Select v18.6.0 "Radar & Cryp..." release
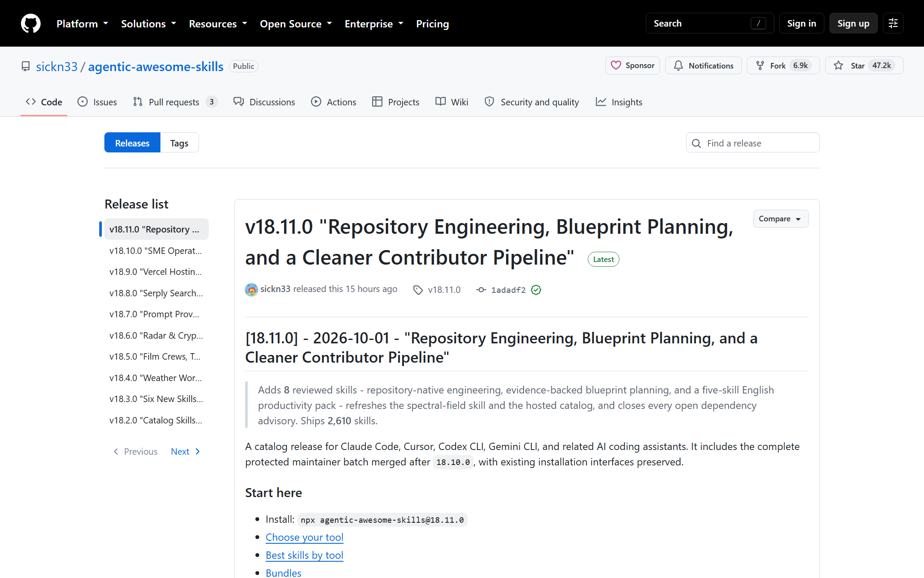 [x=156, y=335]
